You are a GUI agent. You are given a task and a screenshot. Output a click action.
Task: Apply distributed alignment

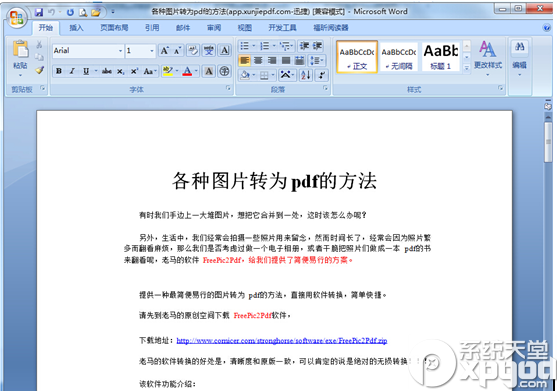click(x=299, y=60)
